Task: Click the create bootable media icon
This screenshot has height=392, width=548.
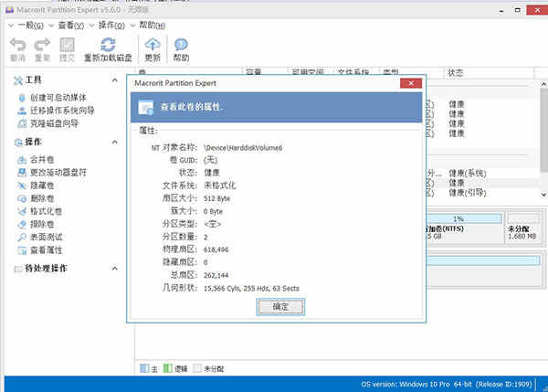Action: click(22, 98)
